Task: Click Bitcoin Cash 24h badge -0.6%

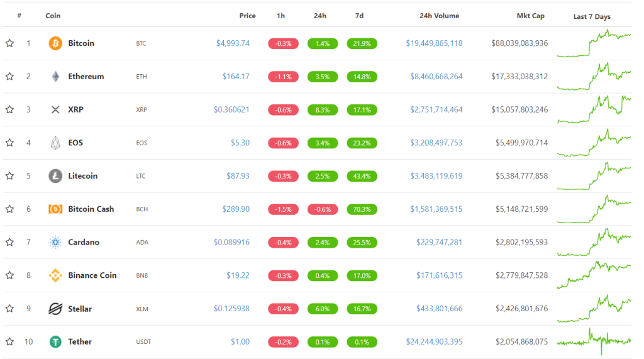Action: coord(323,209)
